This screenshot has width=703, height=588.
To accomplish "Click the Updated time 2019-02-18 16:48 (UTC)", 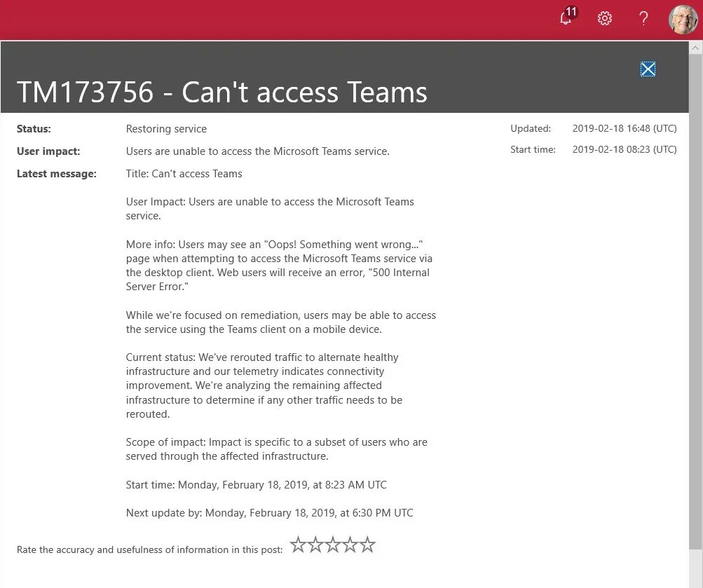I will pos(624,129).
